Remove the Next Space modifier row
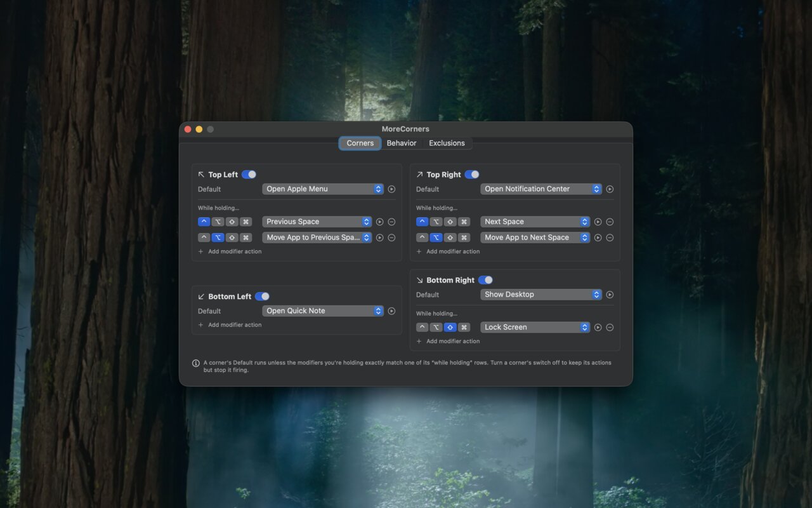The width and height of the screenshot is (812, 508). pos(610,222)
